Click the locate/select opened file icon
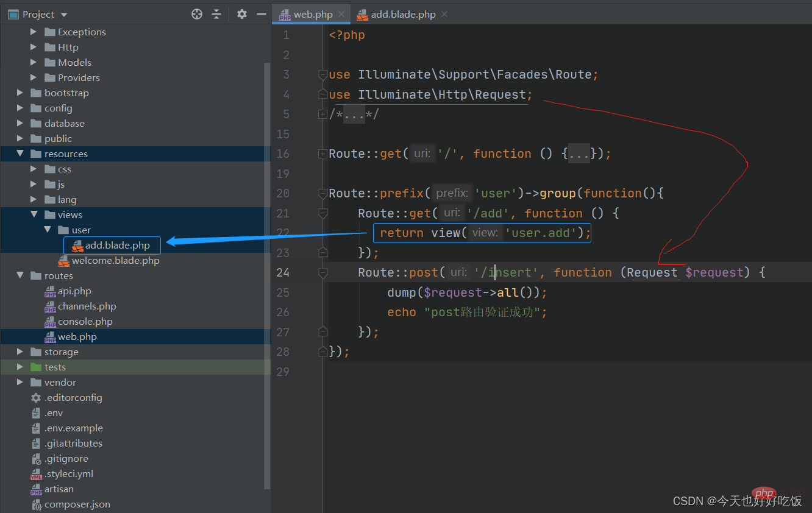The height and width of the screenshot is (513, 812). (197, 14)
